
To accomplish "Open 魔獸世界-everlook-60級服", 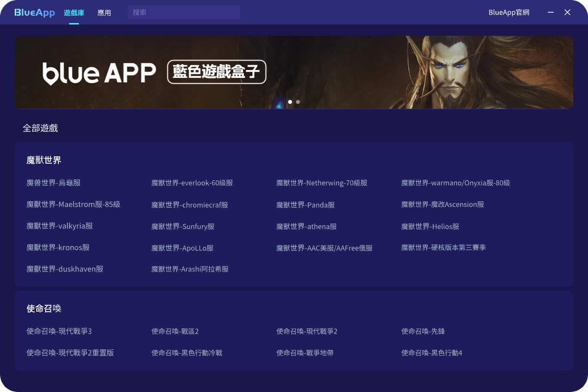I will click(192, 183).
